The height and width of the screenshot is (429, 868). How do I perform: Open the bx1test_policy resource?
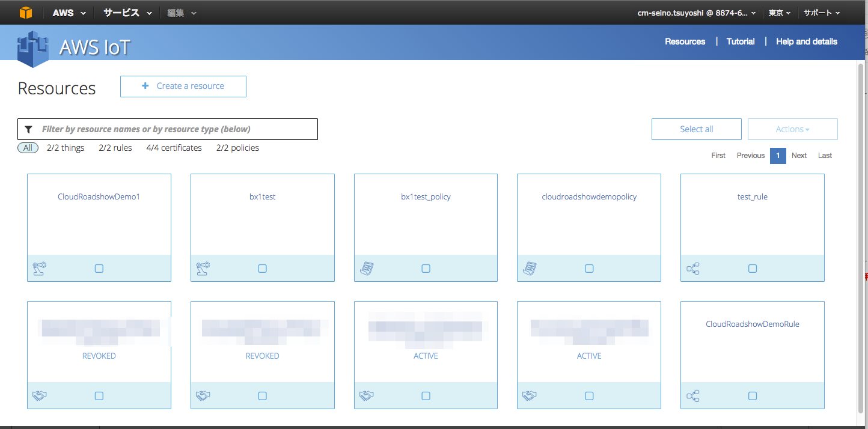426,196
